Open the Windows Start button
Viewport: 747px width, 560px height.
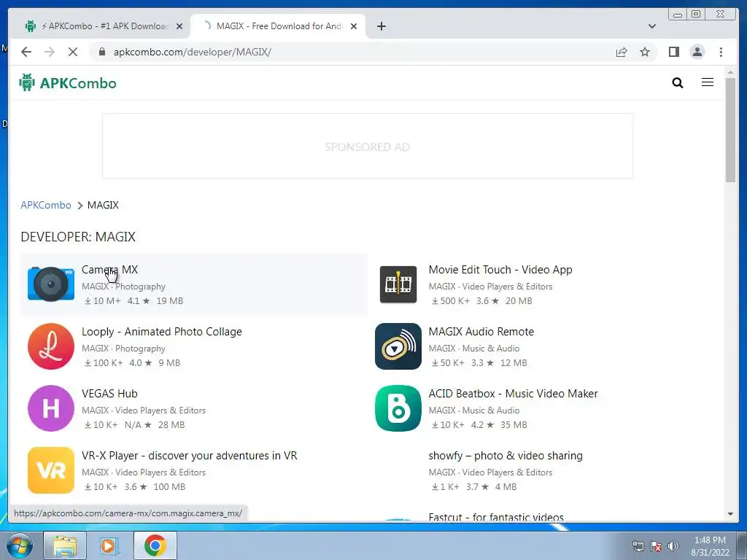(19, 545)
